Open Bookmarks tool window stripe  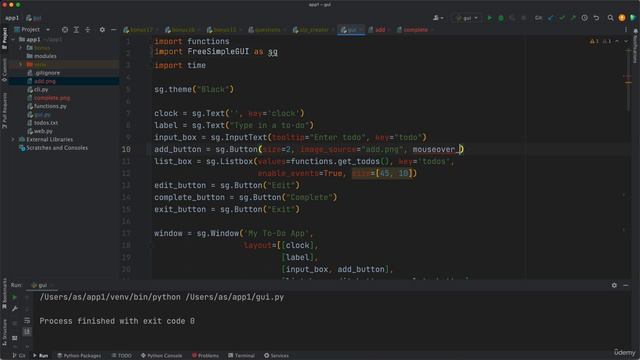click(4, 292)
